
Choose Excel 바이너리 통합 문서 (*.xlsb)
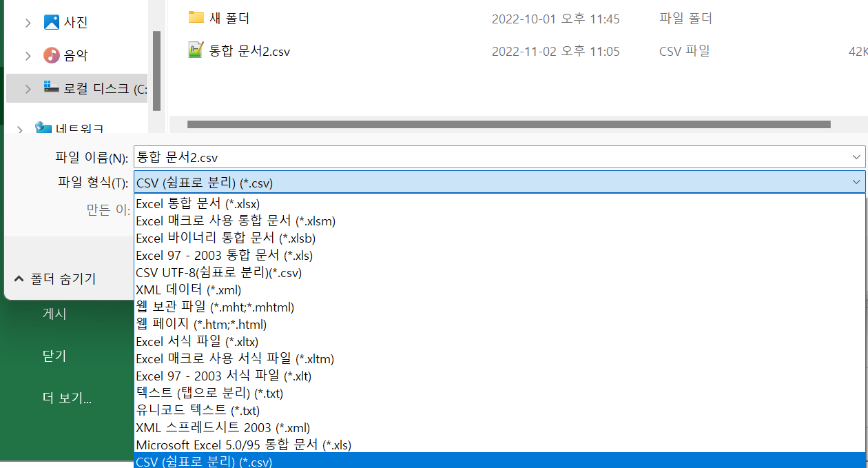[x=499, y=238]
